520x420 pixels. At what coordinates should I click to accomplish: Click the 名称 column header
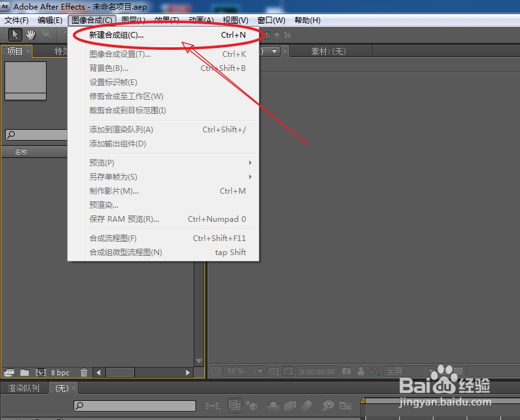tap(21, 152)
